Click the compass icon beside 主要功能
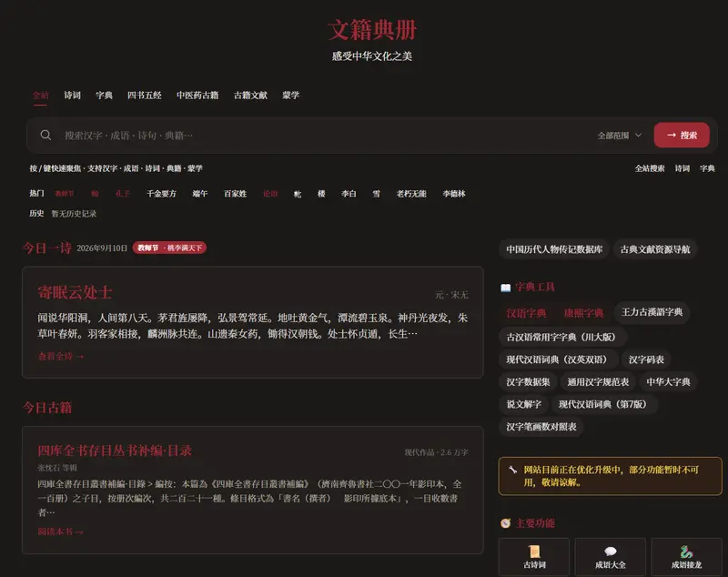The image size is (728, 577). coord(506,523)
